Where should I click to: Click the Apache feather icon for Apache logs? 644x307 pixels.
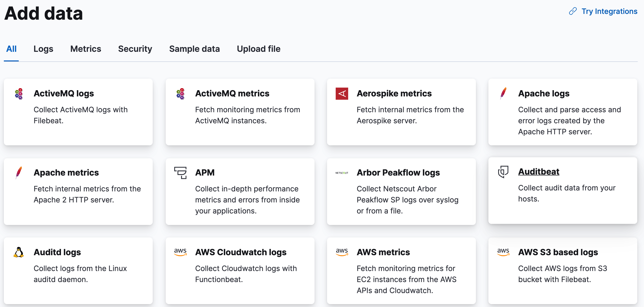(503, 94)
